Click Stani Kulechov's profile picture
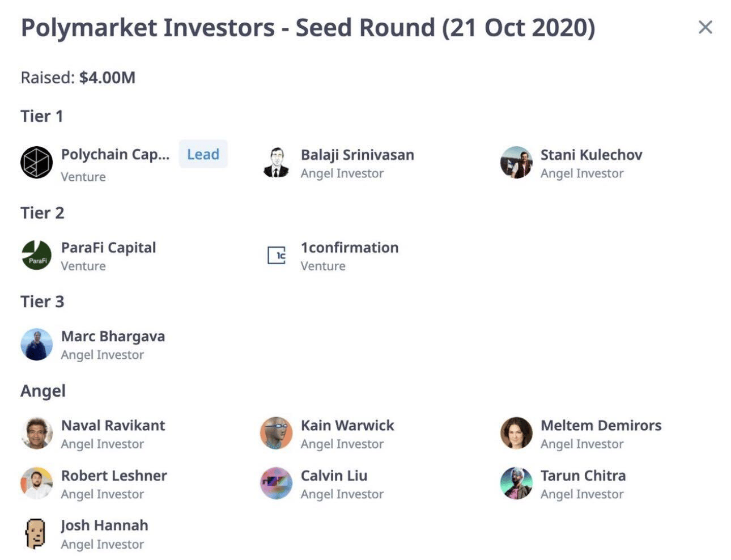This screenshot has width=731, height=560. 516,163
